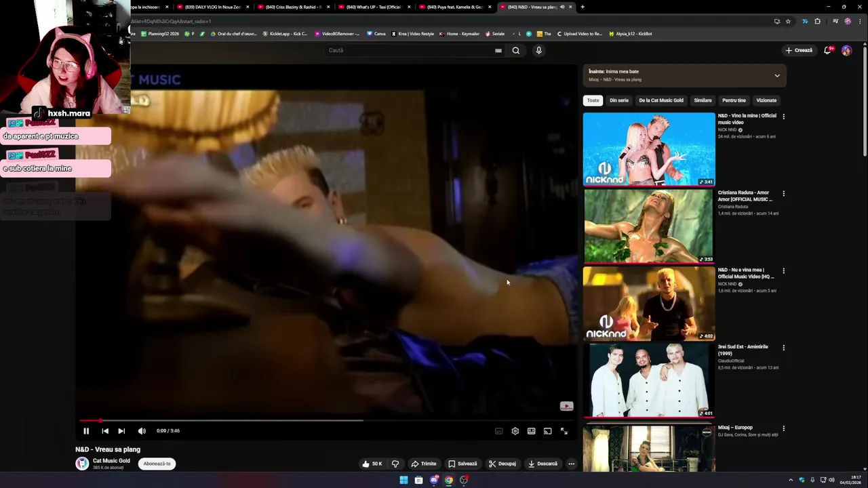Open options for 3rei Sud Est - Amintirile
The image size is (868, 488).
(x=784, y=348)
